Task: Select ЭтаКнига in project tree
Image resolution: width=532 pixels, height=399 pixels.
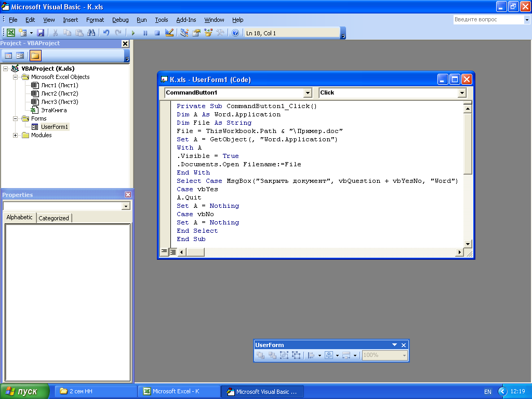Action: pos(54,110)
